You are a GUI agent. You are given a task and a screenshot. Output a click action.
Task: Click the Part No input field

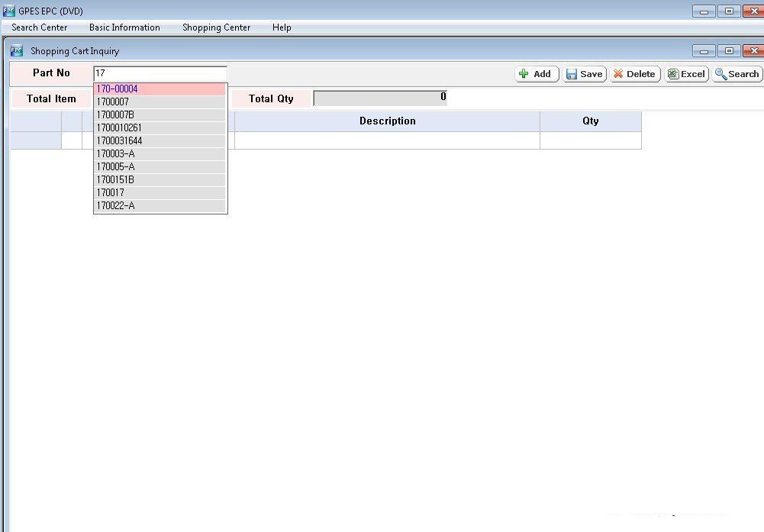click(160, 74)
